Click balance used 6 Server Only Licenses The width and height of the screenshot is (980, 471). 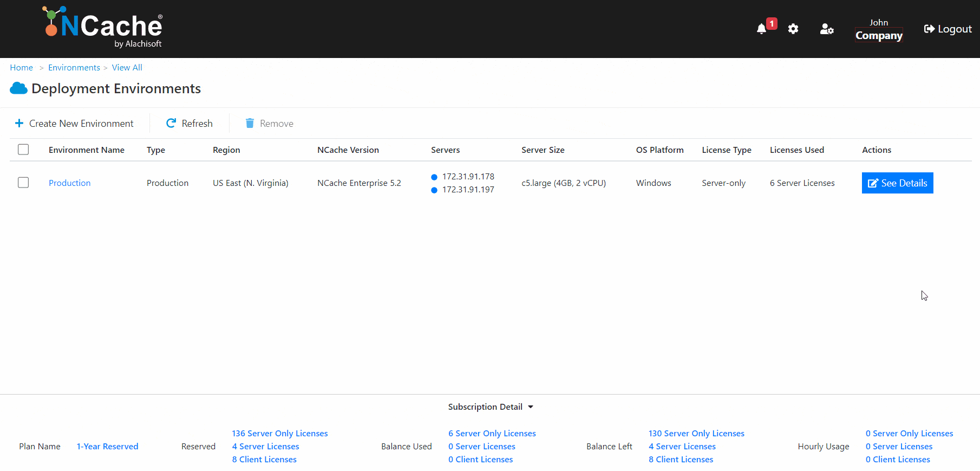492,434
